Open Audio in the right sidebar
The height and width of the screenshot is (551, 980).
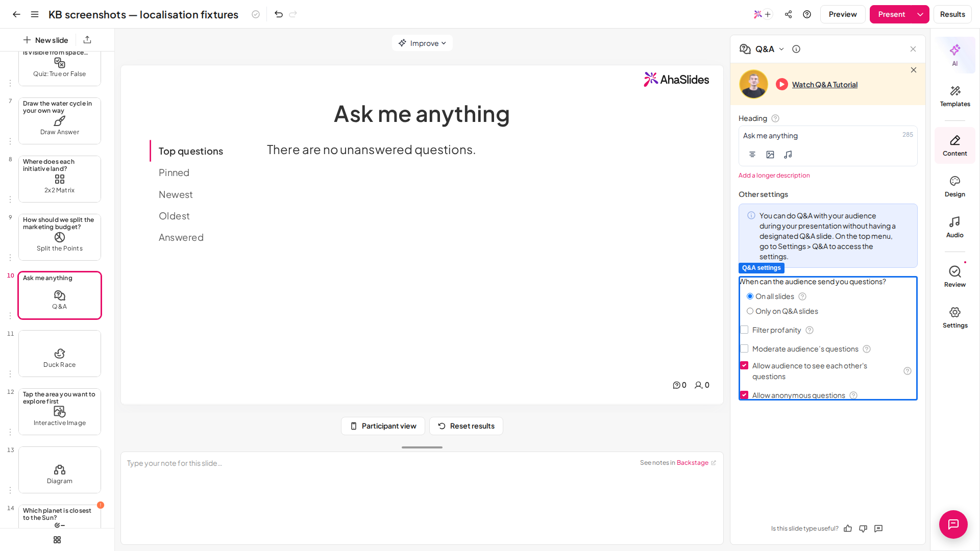955,228
